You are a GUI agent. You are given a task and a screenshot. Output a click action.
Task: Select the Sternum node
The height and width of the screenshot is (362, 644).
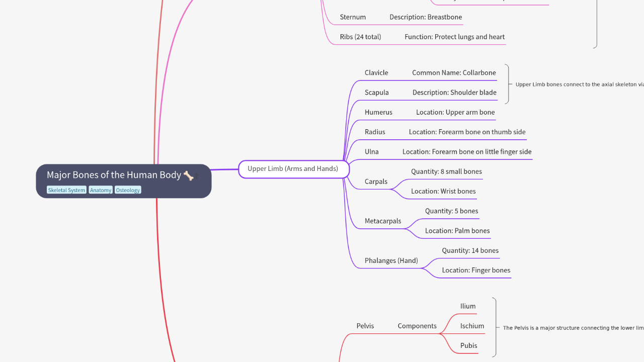(353, 17)
